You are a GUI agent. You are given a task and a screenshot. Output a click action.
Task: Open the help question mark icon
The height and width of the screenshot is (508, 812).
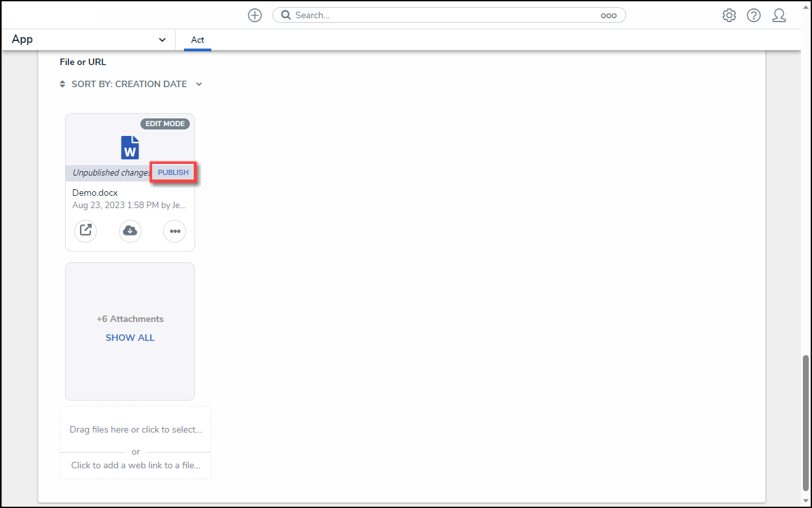[753, 16]
